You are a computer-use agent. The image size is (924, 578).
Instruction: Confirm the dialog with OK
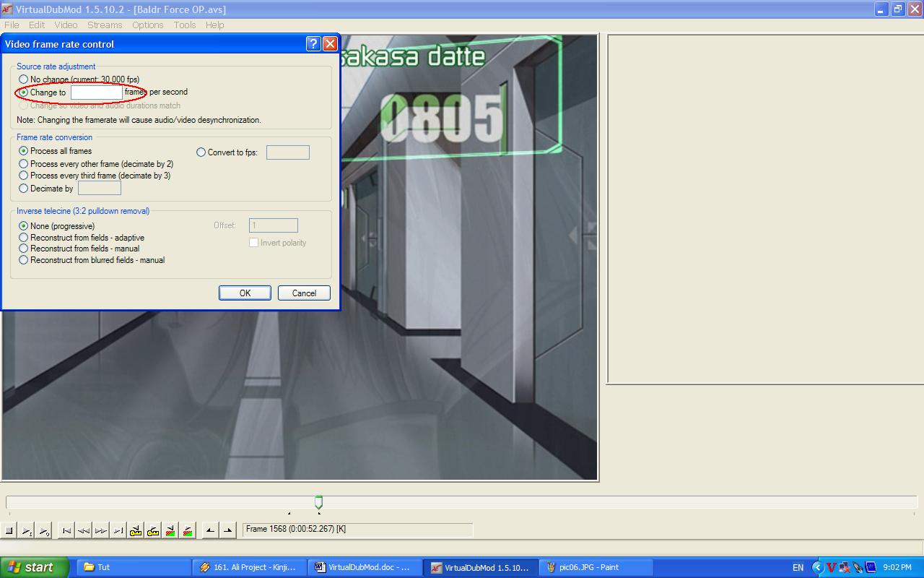tap(245, 293)
